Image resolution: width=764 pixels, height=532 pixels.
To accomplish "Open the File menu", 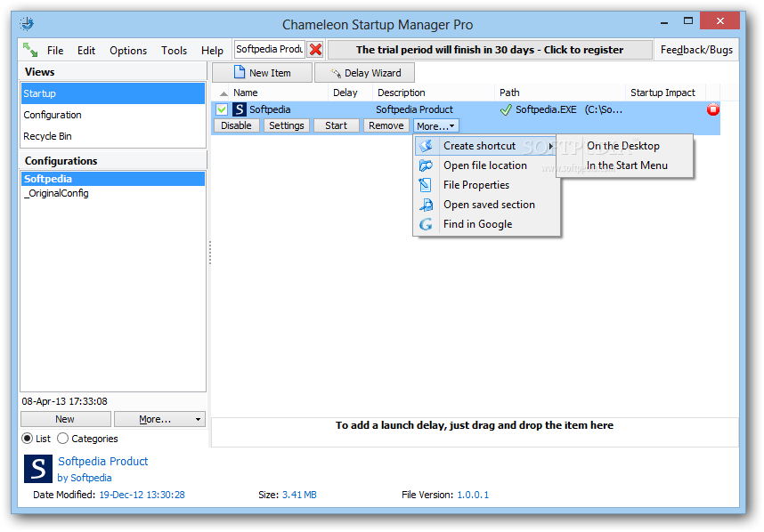I will coord(55,50).
